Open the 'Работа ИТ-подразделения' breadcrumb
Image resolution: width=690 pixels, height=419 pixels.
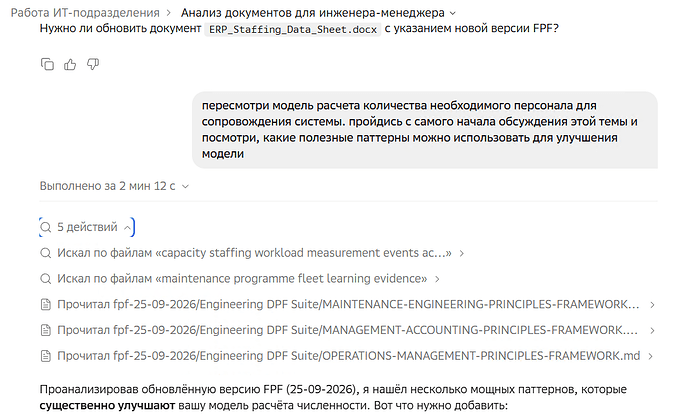point(85,13)
